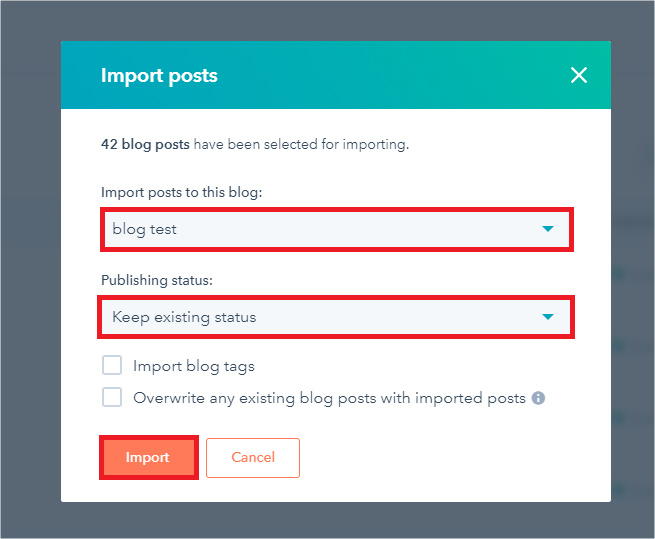The width and height of the screenshot is (655, 539).
Task: Click the Cancel button
Action: [252, 457]
